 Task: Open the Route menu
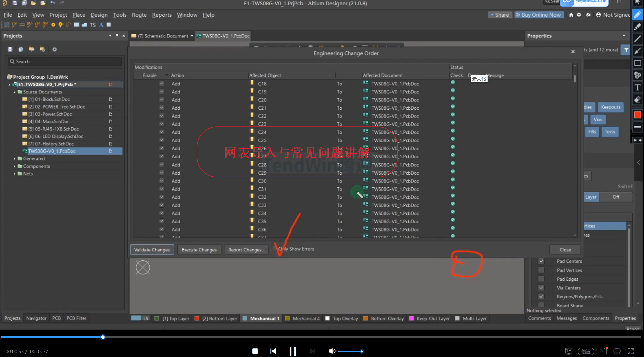tap(139, 15)
